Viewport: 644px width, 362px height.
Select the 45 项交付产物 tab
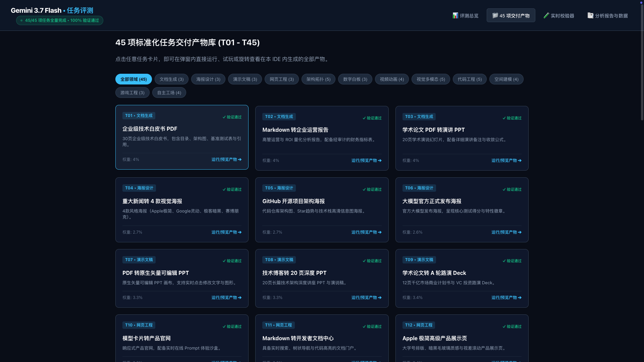[x=511, y=15]
